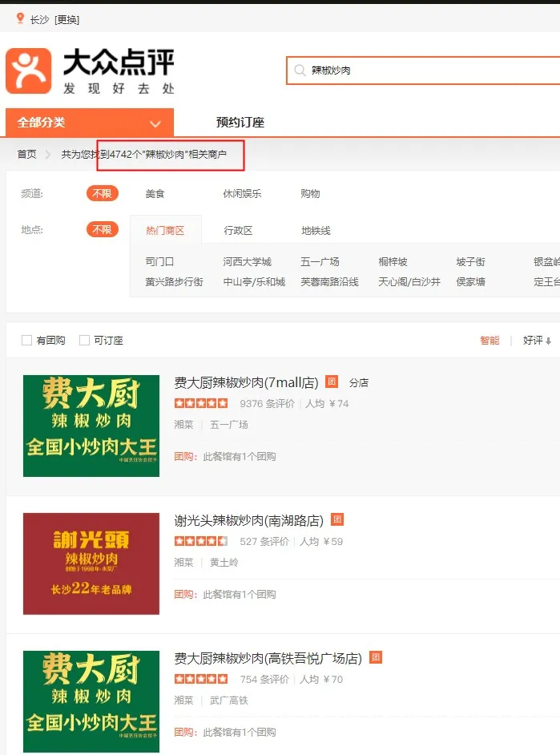This screenshot has height=755, width=560.
Task: Open the 谢光头 red restaurant thumbnail
Action: click(91, 563)
